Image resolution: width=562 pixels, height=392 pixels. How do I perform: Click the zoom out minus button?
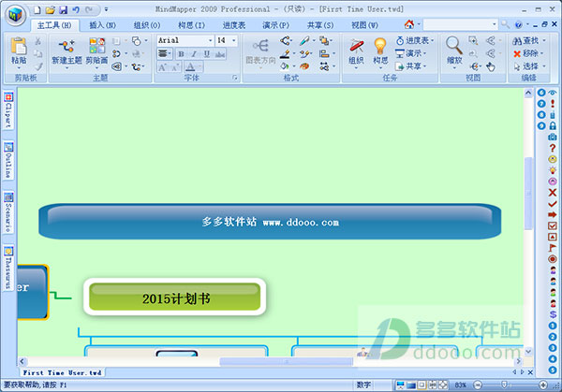coord(478,385)
